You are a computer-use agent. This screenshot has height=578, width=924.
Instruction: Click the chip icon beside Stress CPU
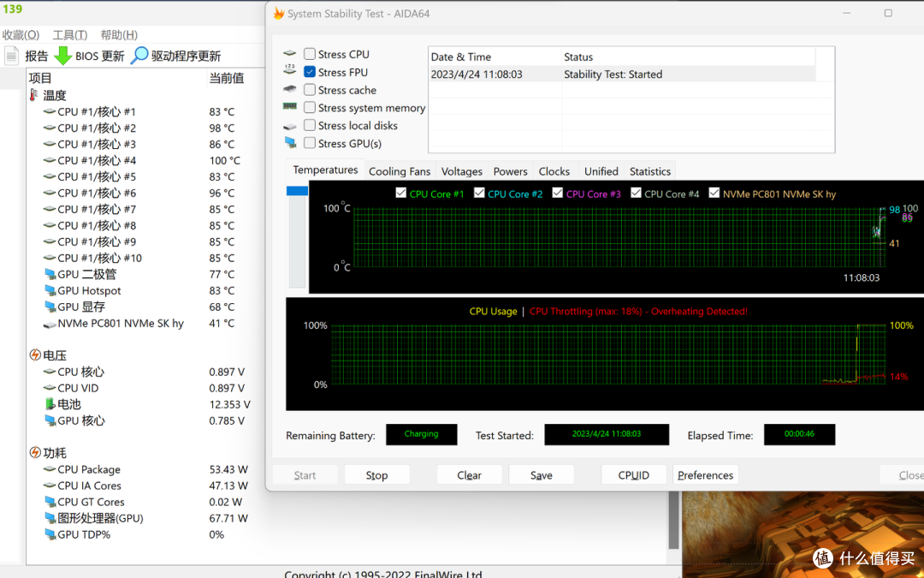pyautogui.click(x=289, y=54)
